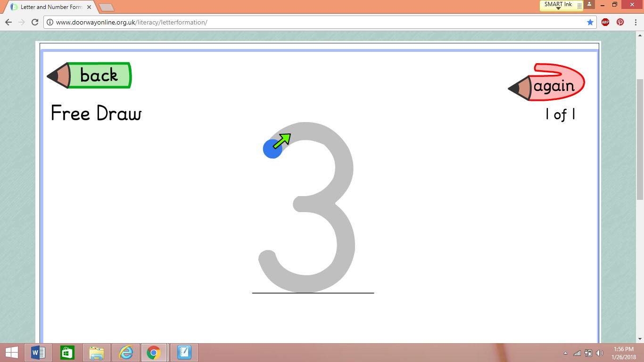
Task: Open the Pinterest extension icon
Action: tap(620, 22)
